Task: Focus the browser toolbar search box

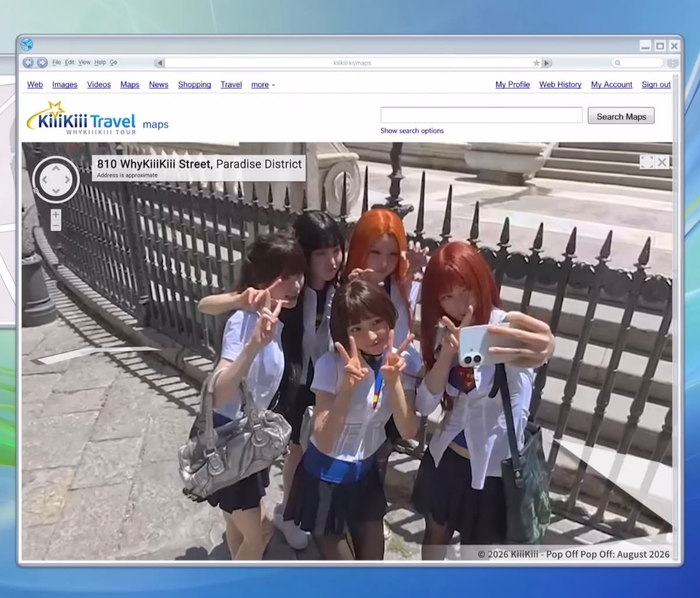Action: (x=637, y=62)
